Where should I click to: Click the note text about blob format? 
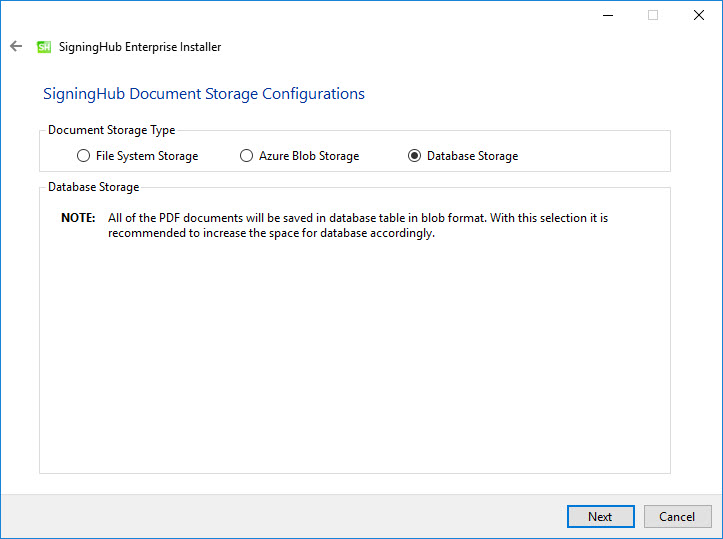(x=358, y=225)
